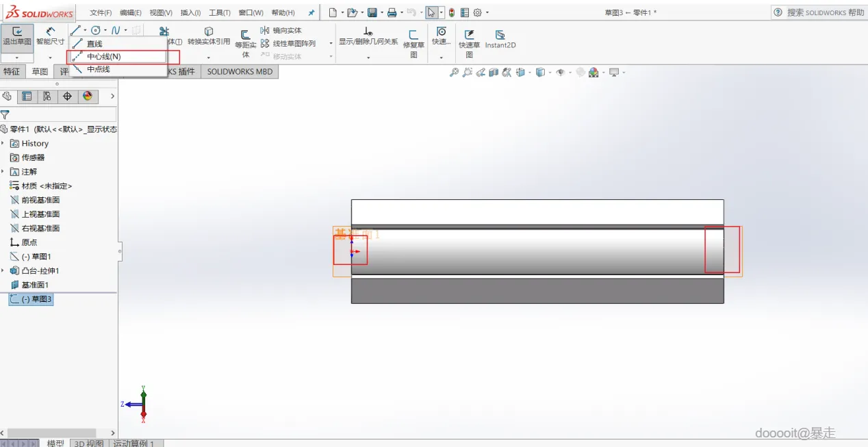The image size is (868, 447).
Task: Click Rapid Sketch (快速草图) tool
Action: (470, 44)
